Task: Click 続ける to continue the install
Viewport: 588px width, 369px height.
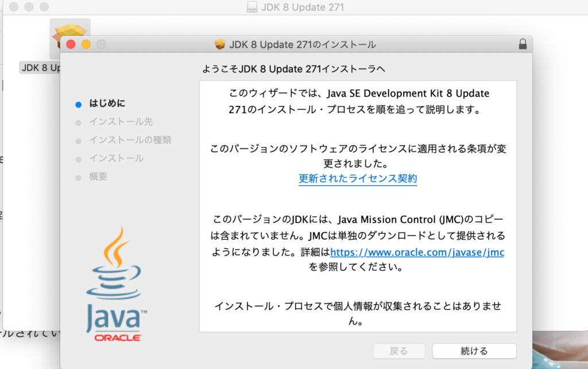Action: coord(474,351)
